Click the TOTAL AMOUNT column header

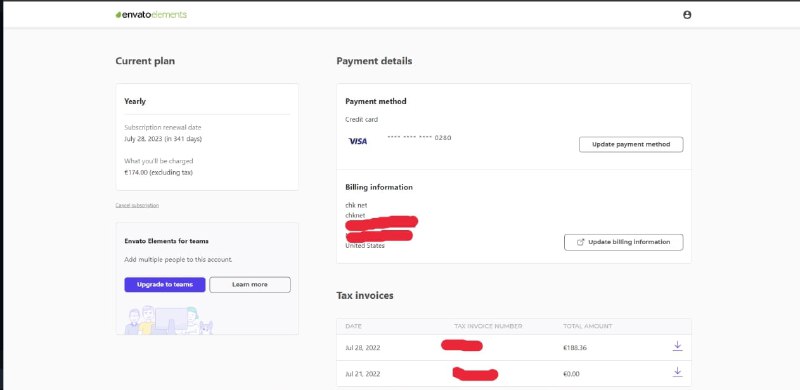[588, 326]
